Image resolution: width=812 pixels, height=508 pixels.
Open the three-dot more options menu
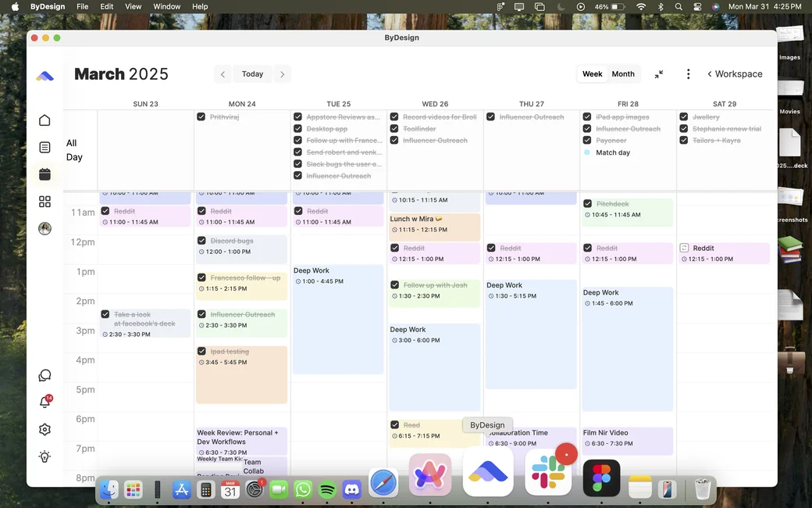(x=688, y=74)
